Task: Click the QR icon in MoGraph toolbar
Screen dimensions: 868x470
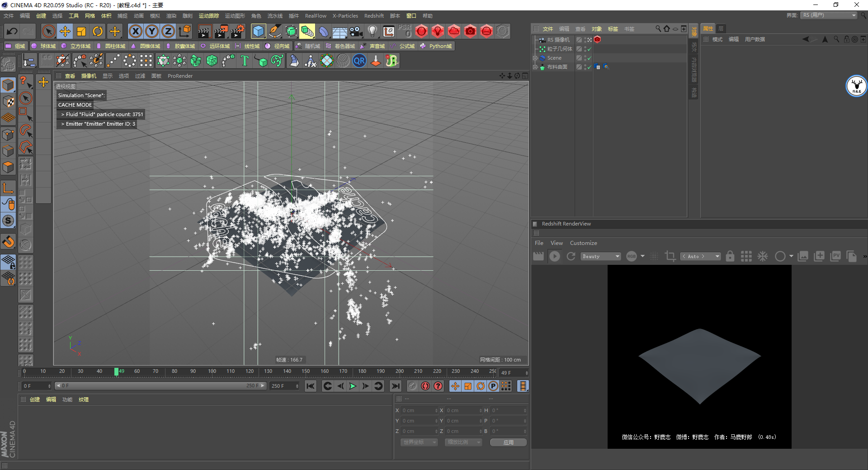Action: (x=359, y=61)
